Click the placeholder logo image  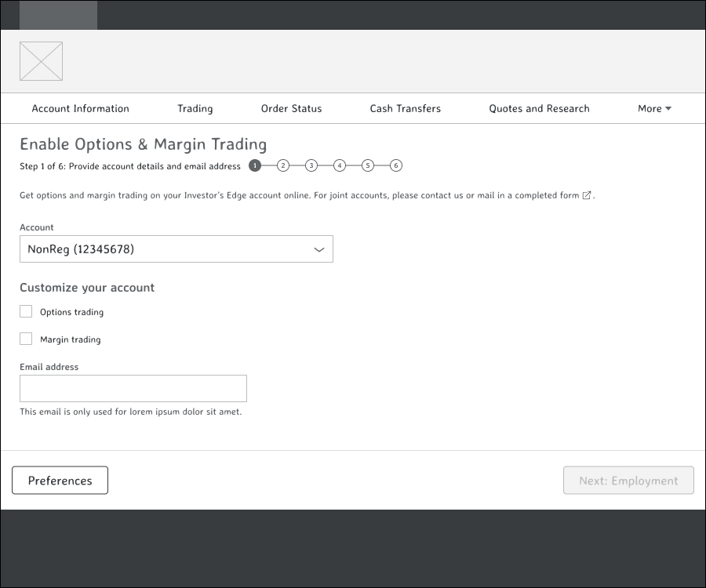click(41, 61)
